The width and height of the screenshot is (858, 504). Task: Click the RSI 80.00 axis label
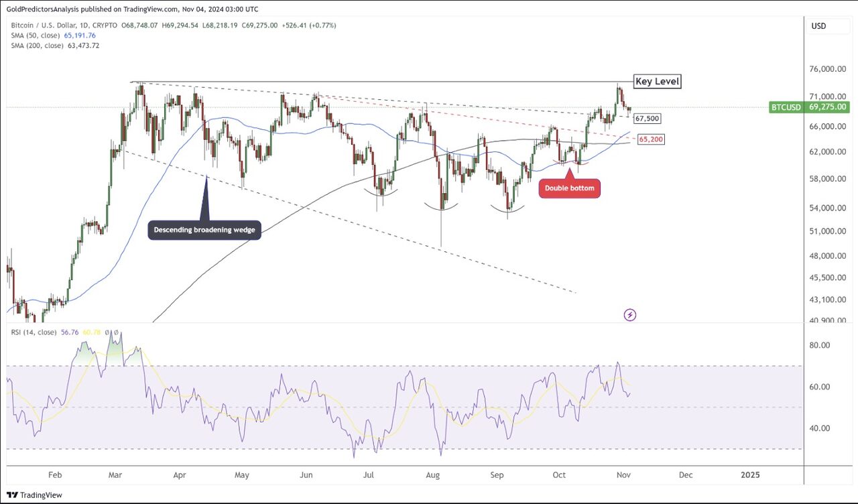click(x=819, y=345)
